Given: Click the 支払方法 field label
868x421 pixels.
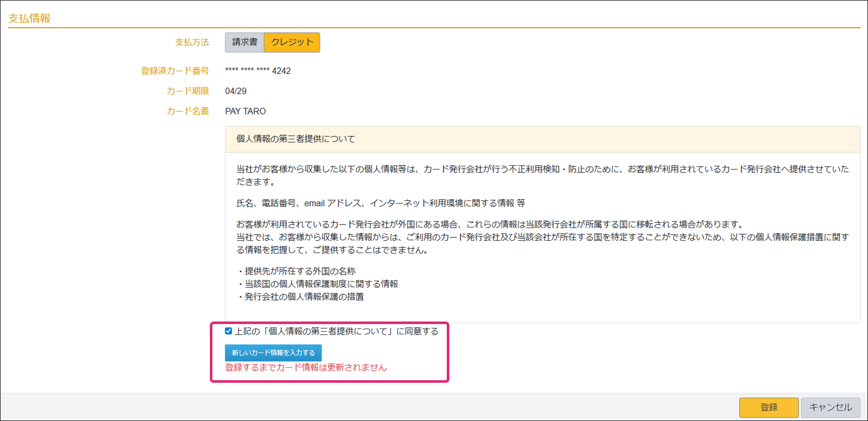Looking at the screenshot, I should tap(192, 42).
